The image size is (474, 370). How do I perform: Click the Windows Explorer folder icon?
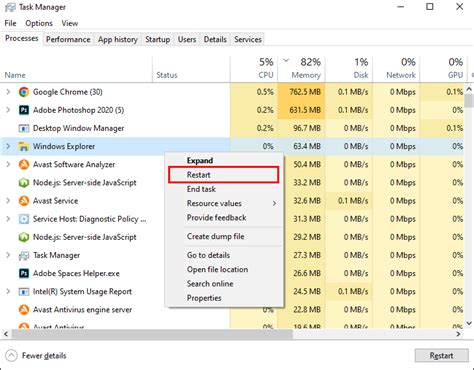pos(24,146)
